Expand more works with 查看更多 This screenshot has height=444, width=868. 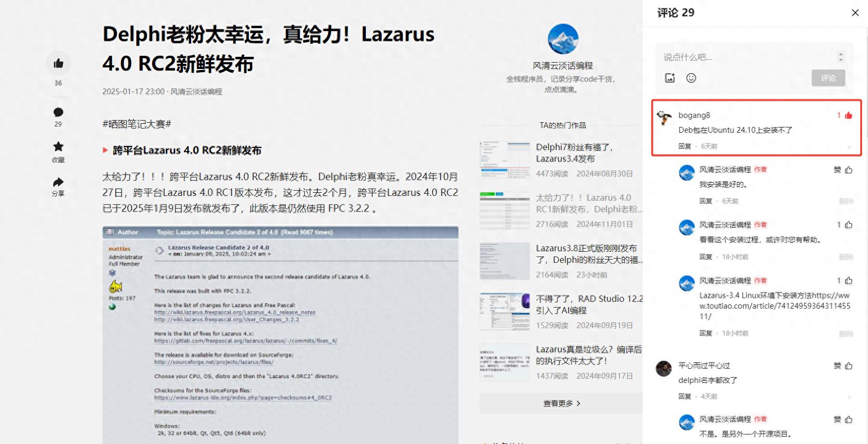(561, 403)
